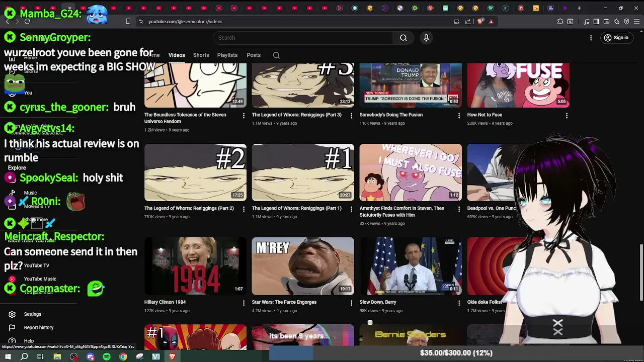Click the YouTube search magnifier button
This screenshot has height=362, width=644.
(x=403, y=38)
